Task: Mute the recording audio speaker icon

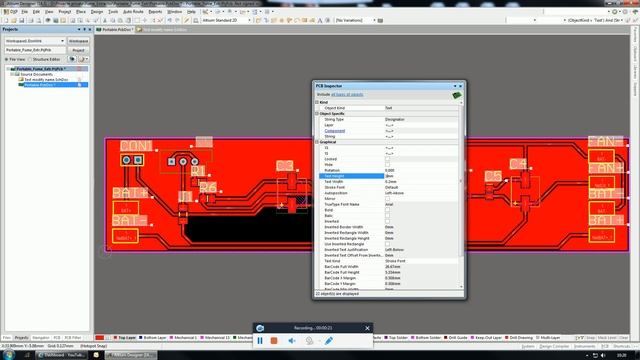Action: pos(292,340)
